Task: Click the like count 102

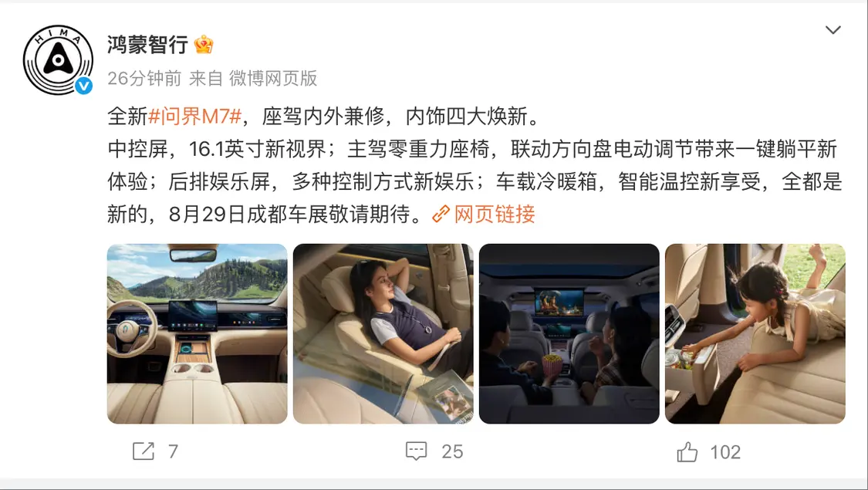Action: click(725, 452)
